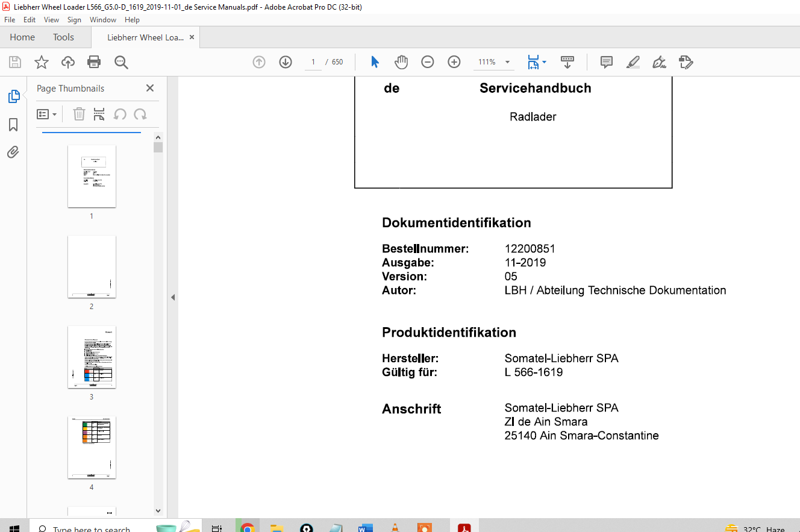Image resolution: width=800 pixels, height=532 pixels.
Task: Click the Servicehandbuch title text
Action: coord(536,88)
